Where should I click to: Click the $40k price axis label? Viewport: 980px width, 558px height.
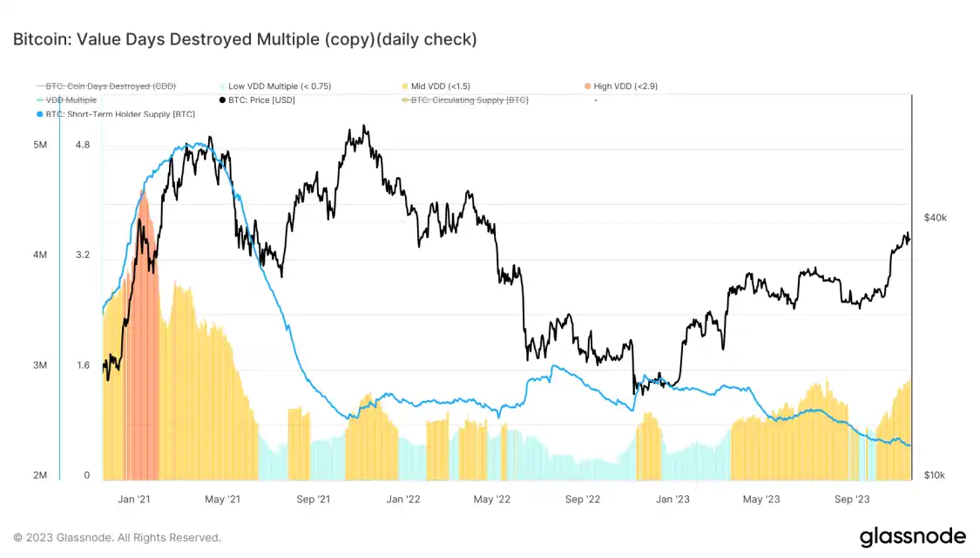pyautogui.click(x=935, y=218)
